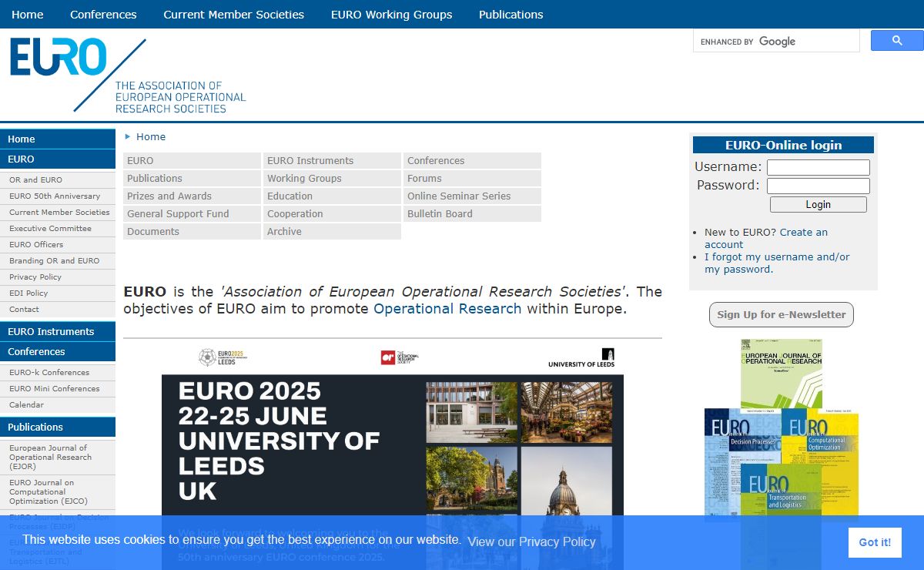The image size is (924, 570).
Task: Open Working Groups grid tile
Action: coord(332,178)
